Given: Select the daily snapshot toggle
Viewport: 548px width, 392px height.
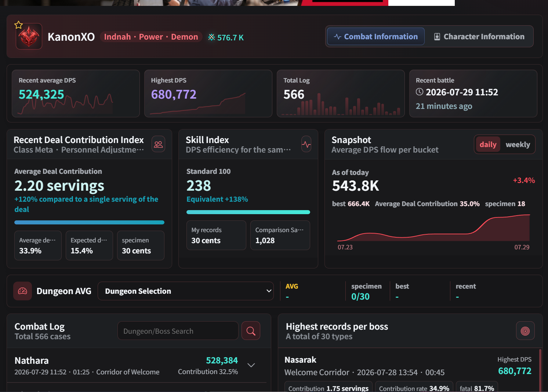Looking at the screenshot, I should point(488,144).
